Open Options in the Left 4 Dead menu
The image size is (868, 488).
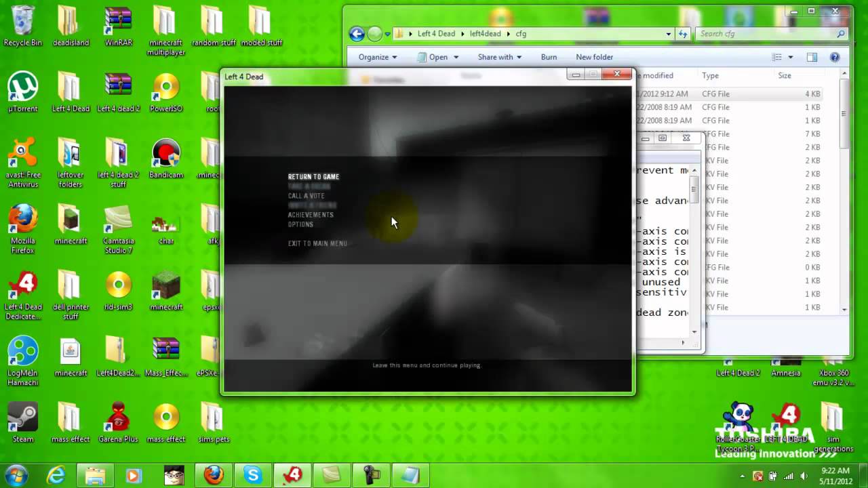300,224
